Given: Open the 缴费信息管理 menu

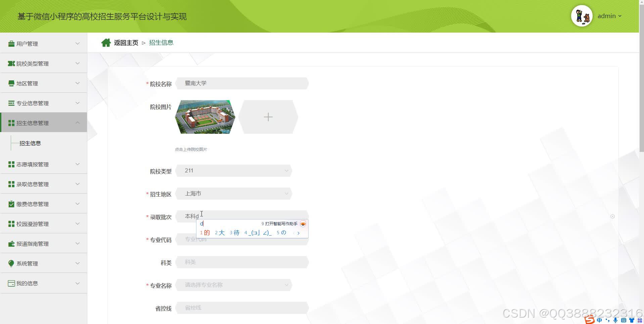Looking at the screenshot, I should pyautogui.click(x=44, y=204).
